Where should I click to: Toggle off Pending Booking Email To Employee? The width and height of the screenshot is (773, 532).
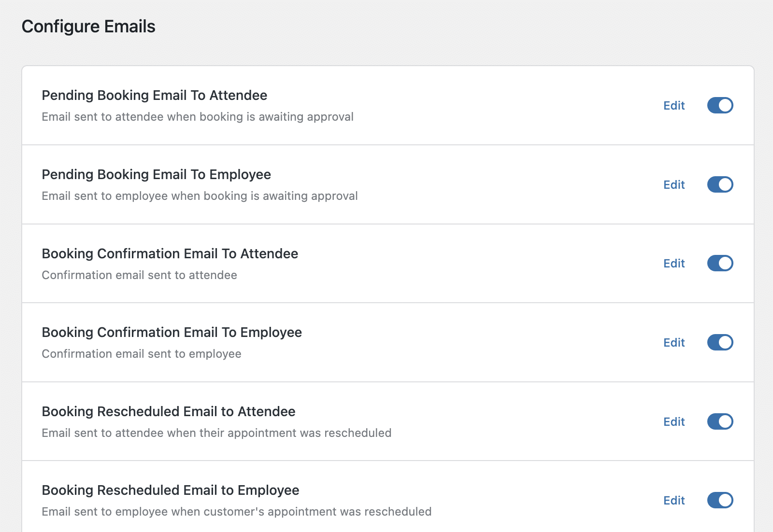point(720,184)
